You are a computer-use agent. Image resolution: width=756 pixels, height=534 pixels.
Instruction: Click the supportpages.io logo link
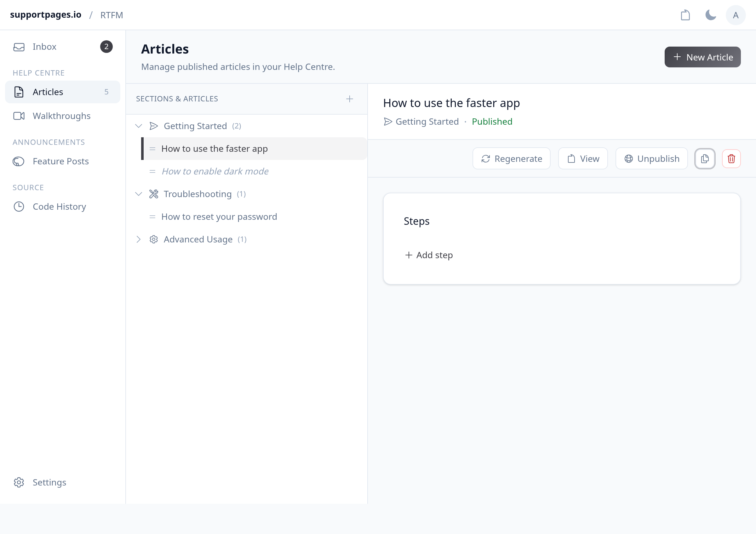click(x=46, y=15)
